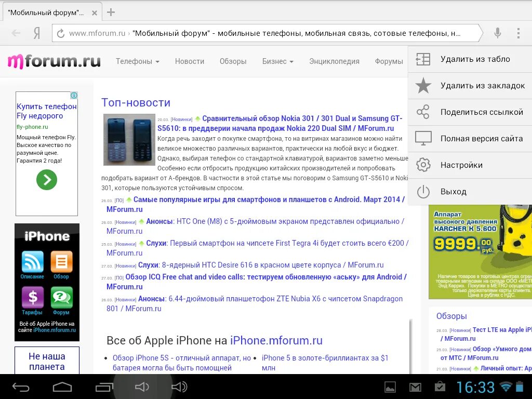Viewport: 532px width, 399px height.
Task: Open the "Форумы" nav link
Action: pos(389,61)
